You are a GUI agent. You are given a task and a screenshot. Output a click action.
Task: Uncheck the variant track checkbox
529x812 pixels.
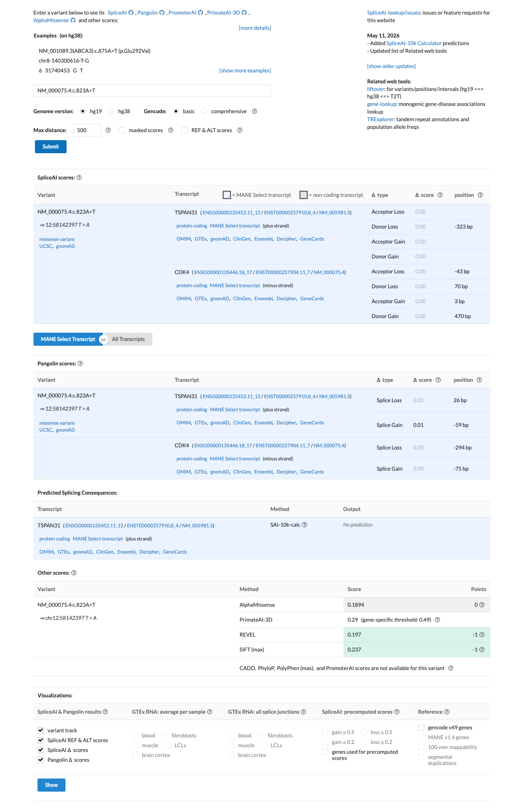pyautogui.click(x=41, y=730)
